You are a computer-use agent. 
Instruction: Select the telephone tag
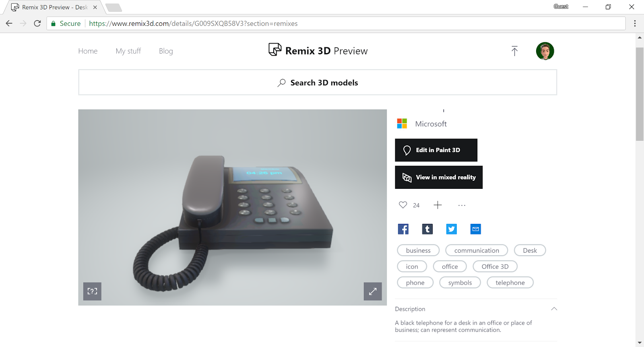[x=510, y=283]
